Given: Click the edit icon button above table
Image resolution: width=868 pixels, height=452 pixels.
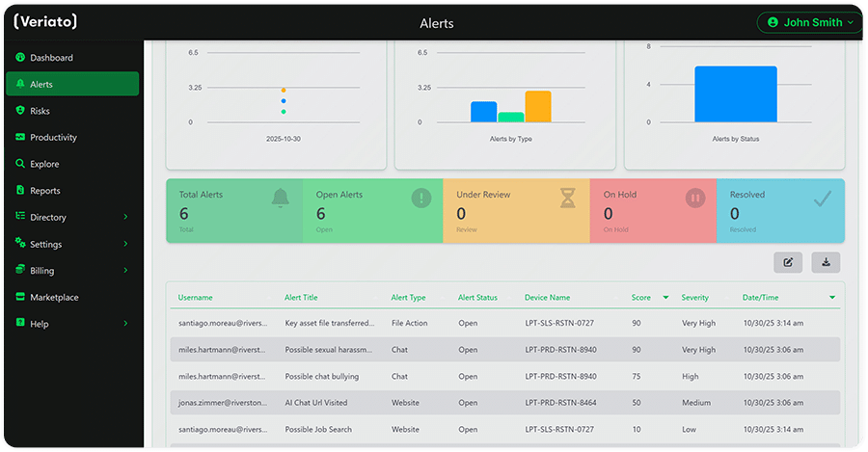Looking at the screenshot, I should pyautogui.click(x=788, y=261).
